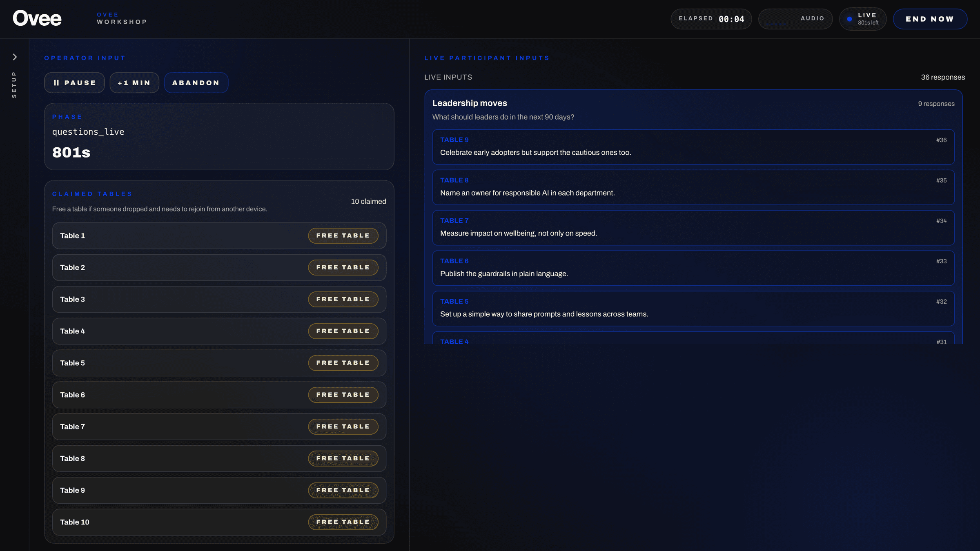Screen dimensions: 980x551
Task: Click the Elapsed timer display
Action: point(711,19)
